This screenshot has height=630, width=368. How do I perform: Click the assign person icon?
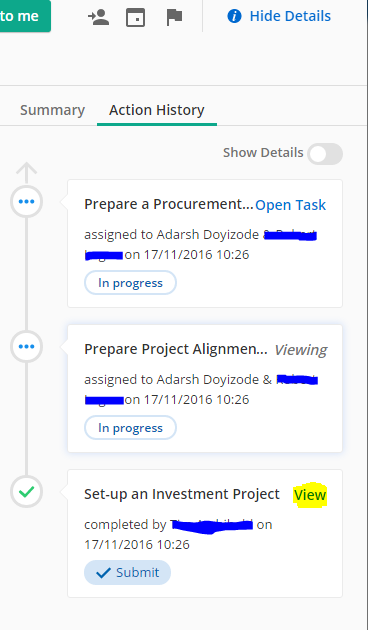[98, 17]
